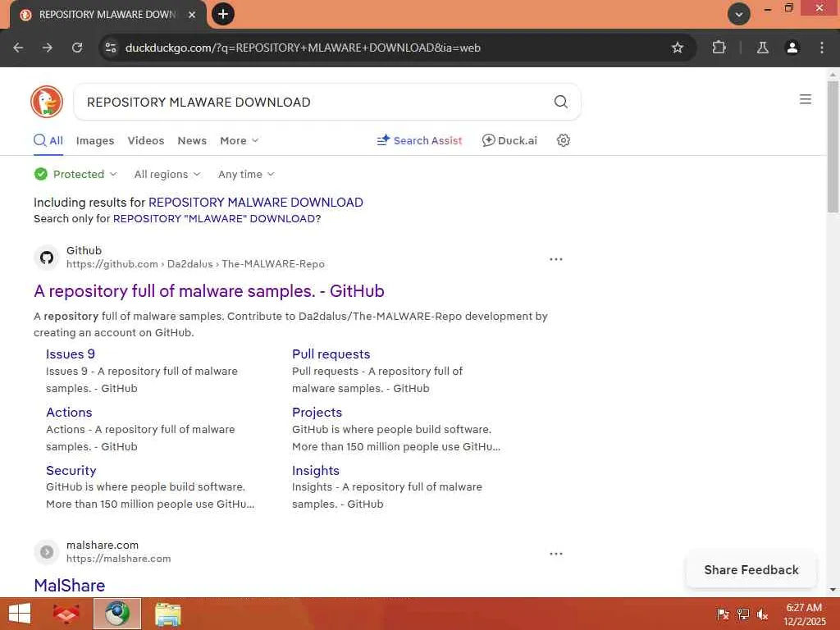The image size is (840, 630).
Task: Click the scrollbar down arrow
Action: point(833,590)
